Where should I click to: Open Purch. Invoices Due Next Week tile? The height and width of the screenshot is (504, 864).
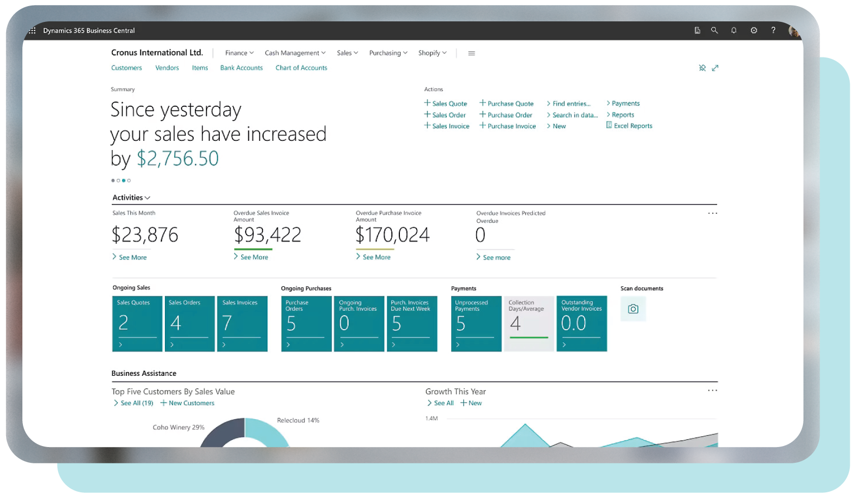point(412,324)
